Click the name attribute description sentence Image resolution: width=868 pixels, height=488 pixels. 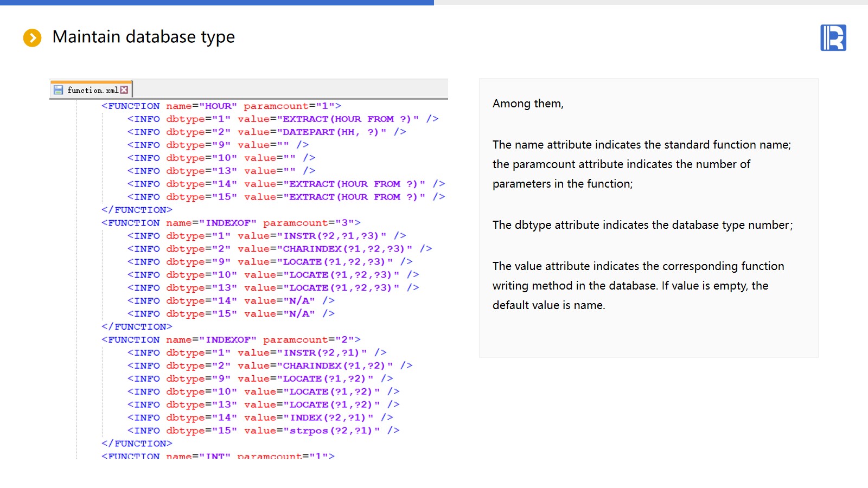(641, 145)
